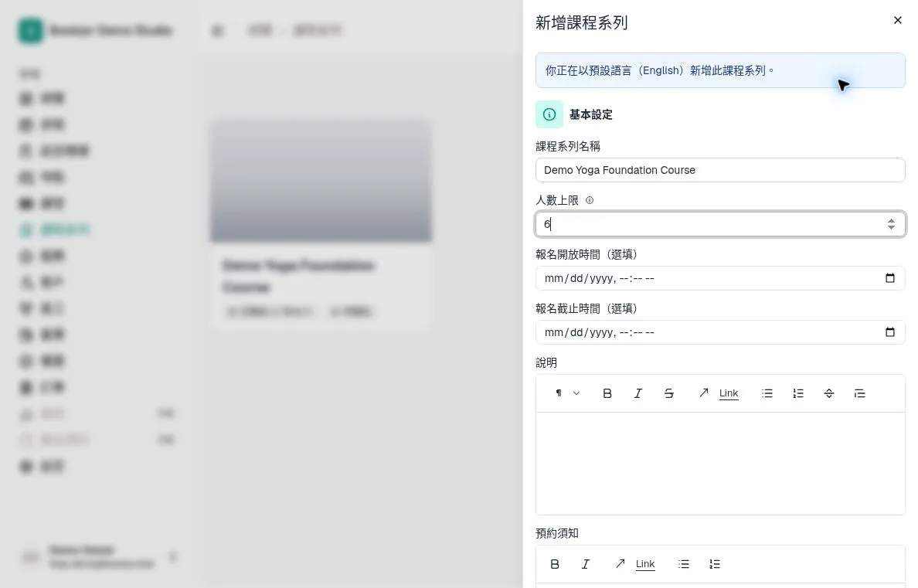918x588 pixels.
Task: Insert bullet list in 說明 editor
Action: 767,393
